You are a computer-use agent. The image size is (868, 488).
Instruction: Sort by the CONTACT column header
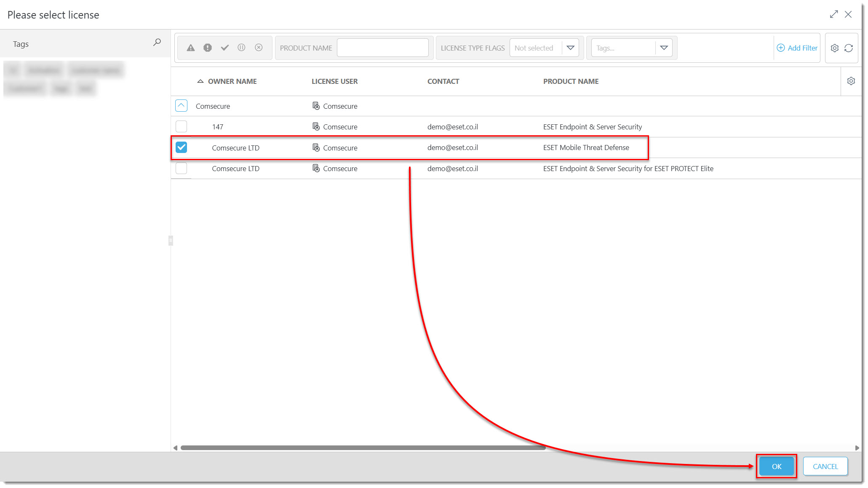click(443, 81)
